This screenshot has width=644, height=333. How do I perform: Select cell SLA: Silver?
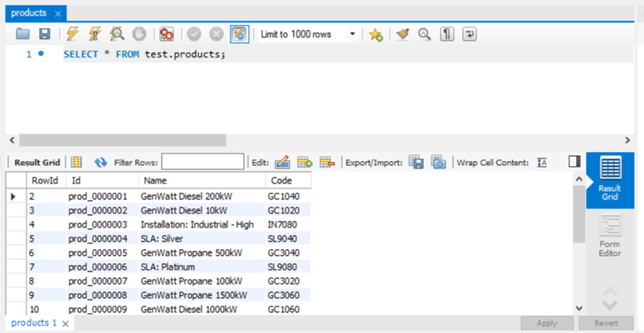coord(202,238)
